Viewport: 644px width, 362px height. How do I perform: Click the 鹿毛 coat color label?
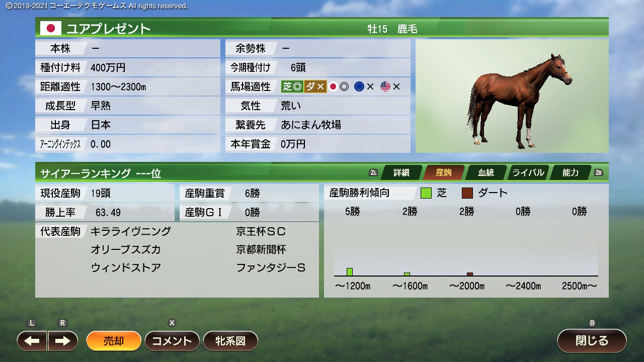click(x=408, y=29)
